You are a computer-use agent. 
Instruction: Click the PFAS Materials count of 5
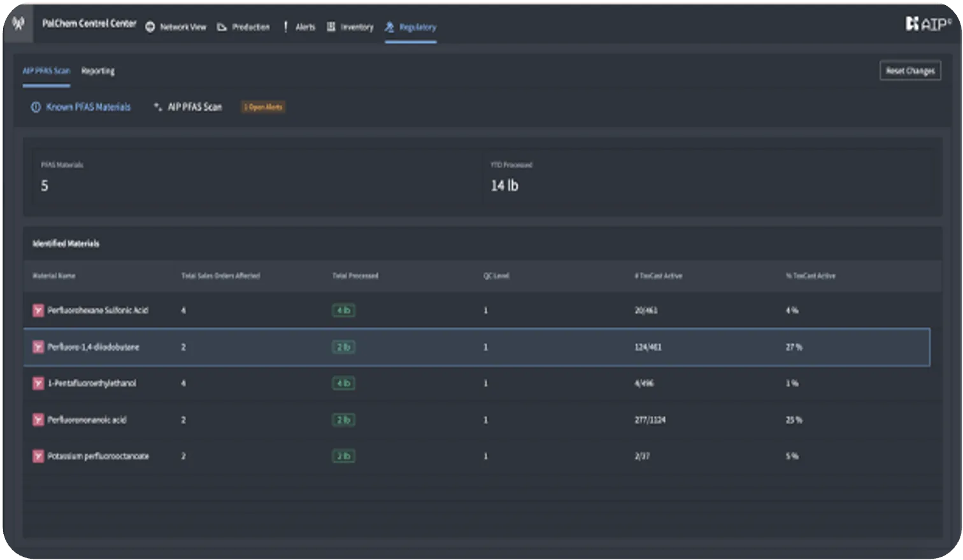pyautogui.click(x=45, y=186)
